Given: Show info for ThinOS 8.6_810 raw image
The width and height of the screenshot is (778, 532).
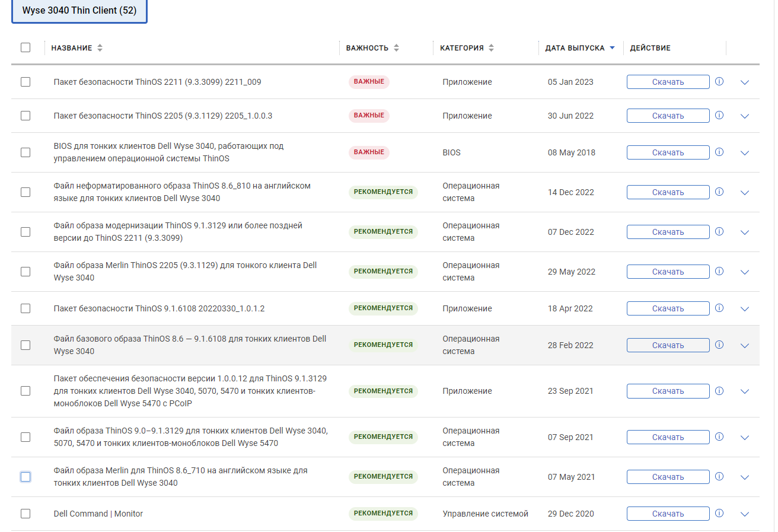Looking at the screenshot, I should point(719,192).
